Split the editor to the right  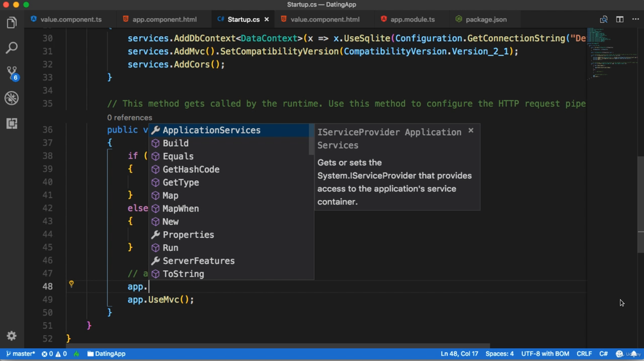click(x=620, y=19)
